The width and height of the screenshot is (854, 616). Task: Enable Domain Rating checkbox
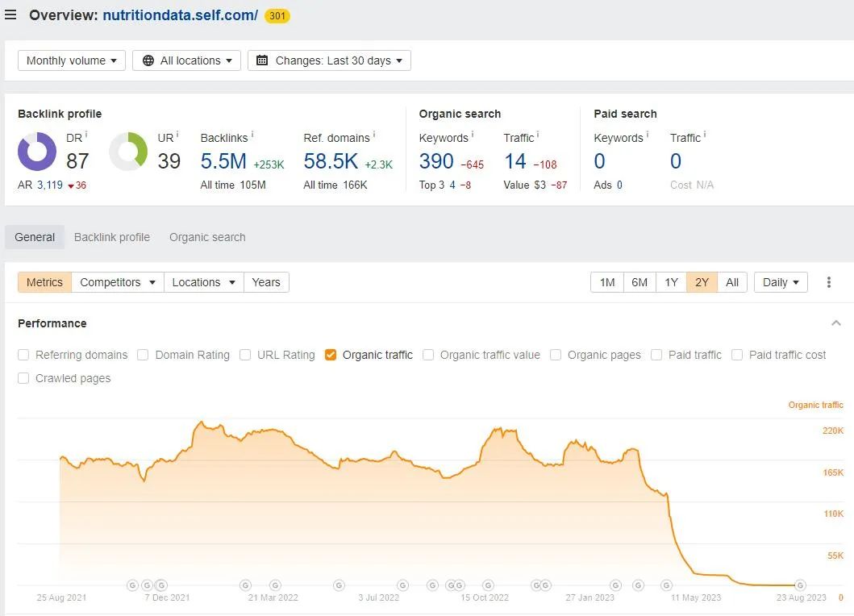(143, 355)
